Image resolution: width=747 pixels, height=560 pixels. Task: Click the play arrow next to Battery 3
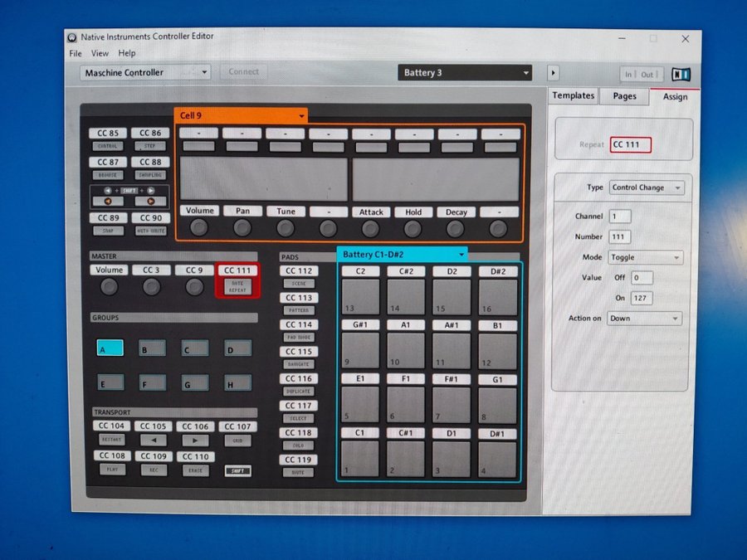[x=554, y=73]
